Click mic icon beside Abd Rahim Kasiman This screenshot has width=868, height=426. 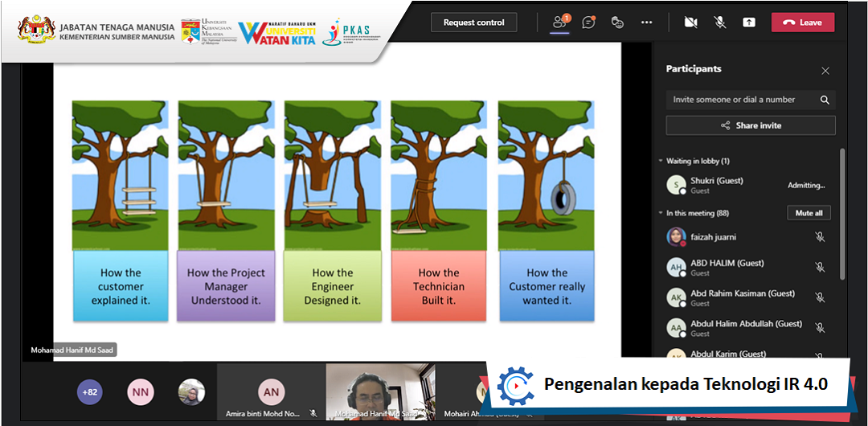coord(820,297)
